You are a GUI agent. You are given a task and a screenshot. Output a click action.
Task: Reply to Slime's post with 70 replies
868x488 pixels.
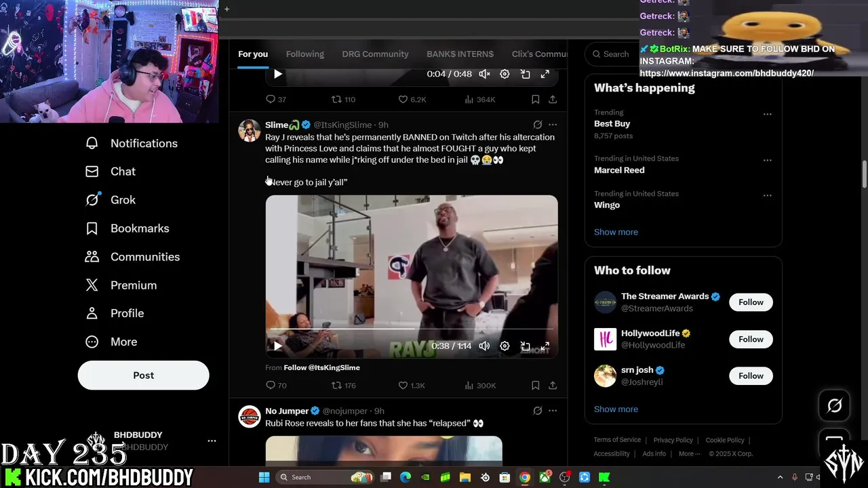pos(276,385)
